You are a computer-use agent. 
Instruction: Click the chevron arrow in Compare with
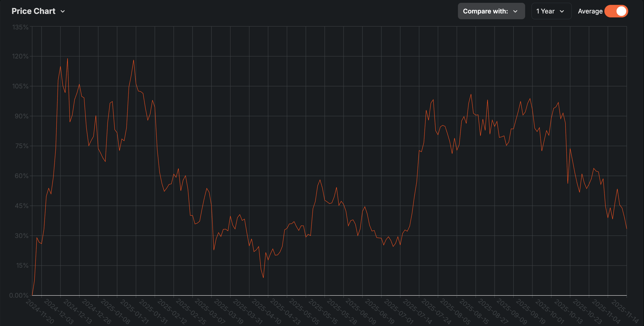coord(515,11)
